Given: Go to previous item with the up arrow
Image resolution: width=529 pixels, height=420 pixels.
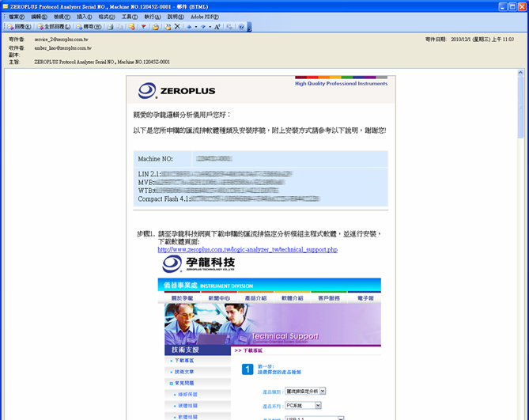Looking at the screenshot, I should coord(189,27).
